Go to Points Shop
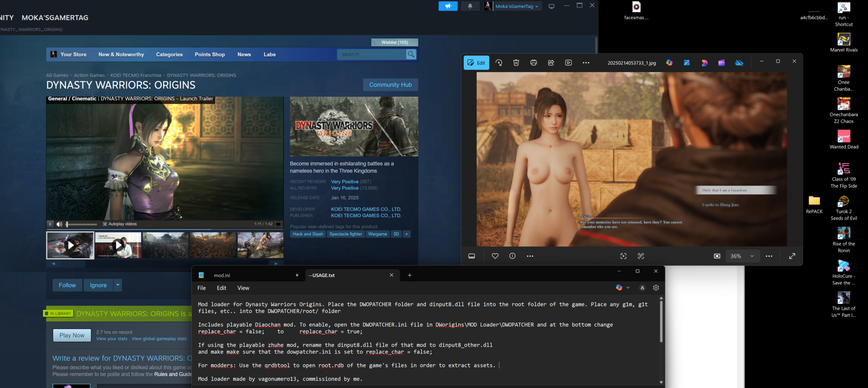Screen dimensions: 868x388 coord(210,54)
